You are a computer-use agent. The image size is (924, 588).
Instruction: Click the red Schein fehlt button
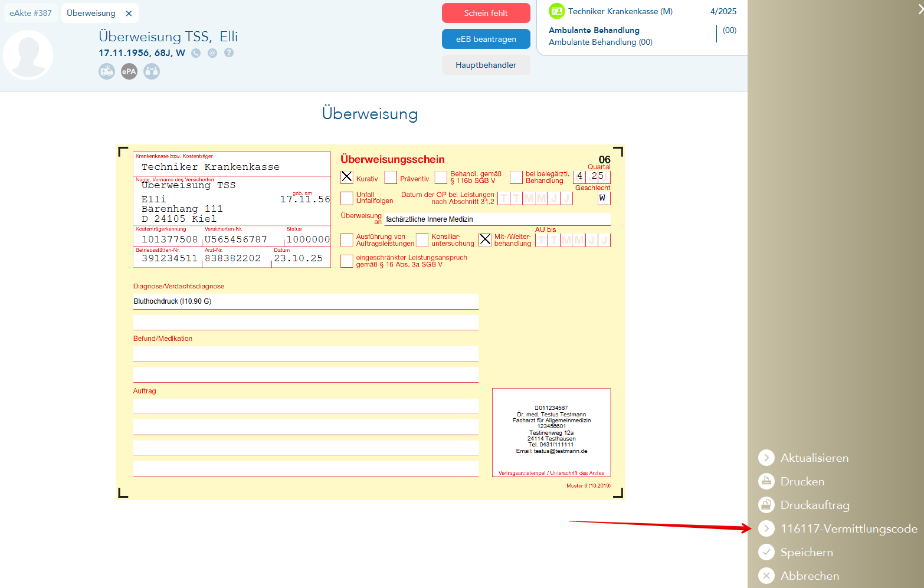[486, 12]
